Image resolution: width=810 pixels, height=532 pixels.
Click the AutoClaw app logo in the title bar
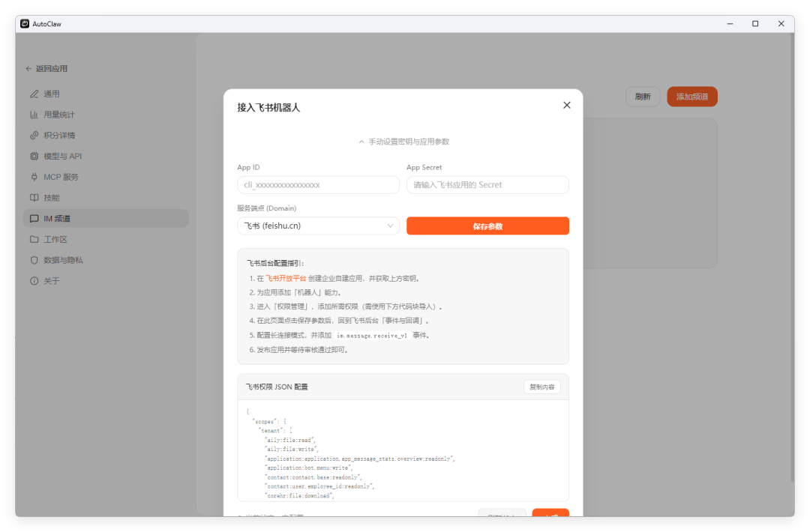point(25,24)
